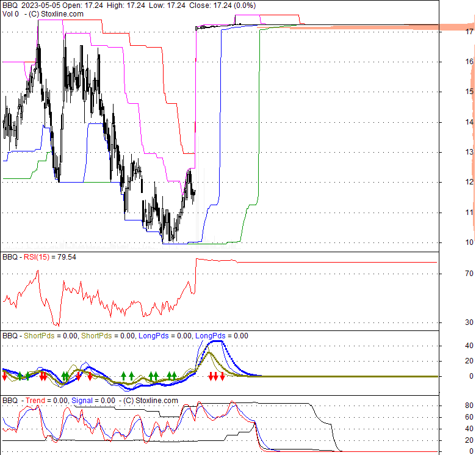Click the 10 price axis label

469,242
